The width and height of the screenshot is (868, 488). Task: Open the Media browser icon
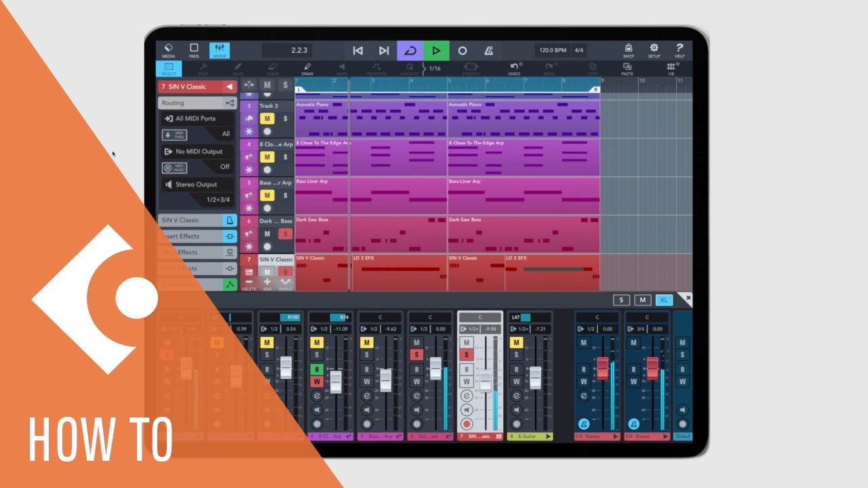[x=168, y=50]
